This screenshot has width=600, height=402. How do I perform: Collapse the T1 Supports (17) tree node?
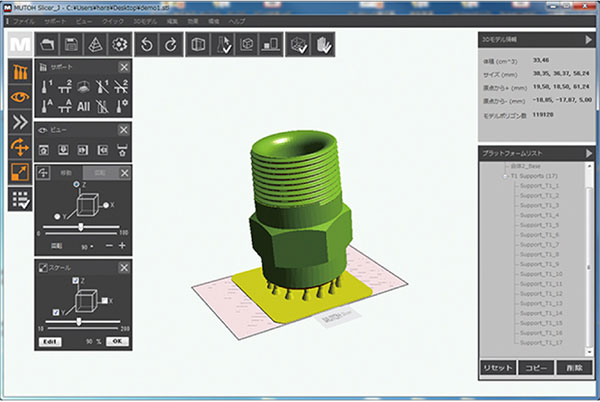pos(505,176)
